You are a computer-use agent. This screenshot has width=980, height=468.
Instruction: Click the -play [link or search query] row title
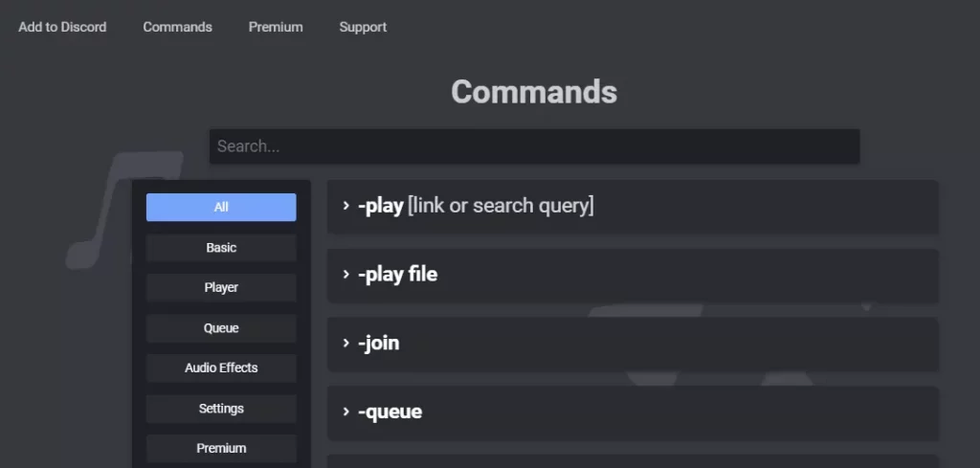476,206
